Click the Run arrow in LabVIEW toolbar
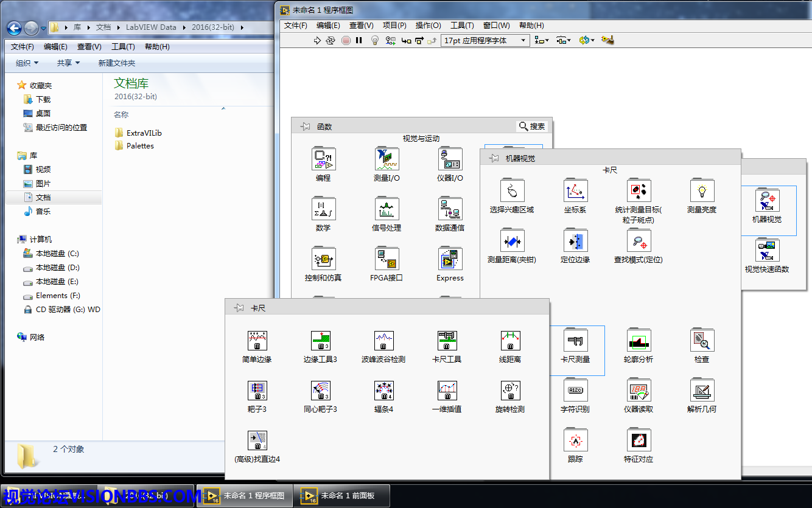This screenshot has width=812, height=508. (317, 41)
